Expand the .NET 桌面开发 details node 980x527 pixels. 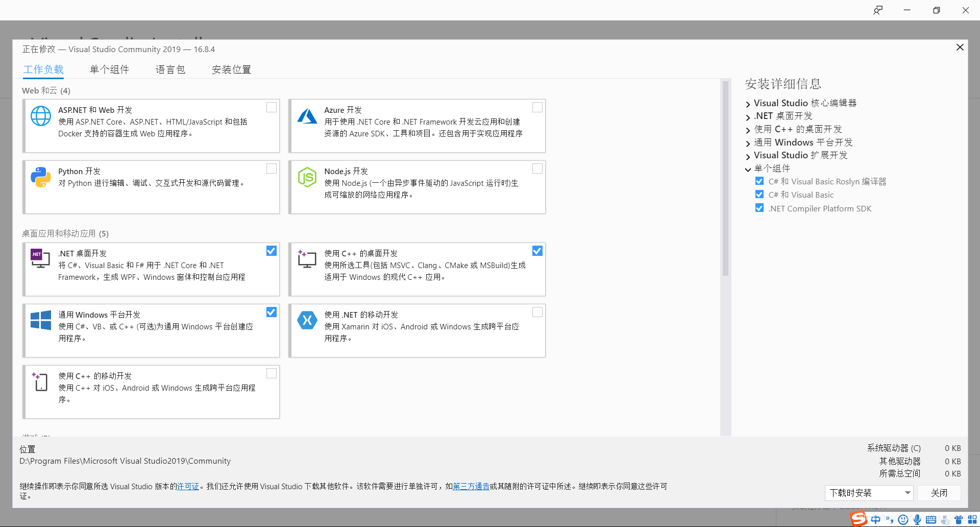tap(748, 117)
